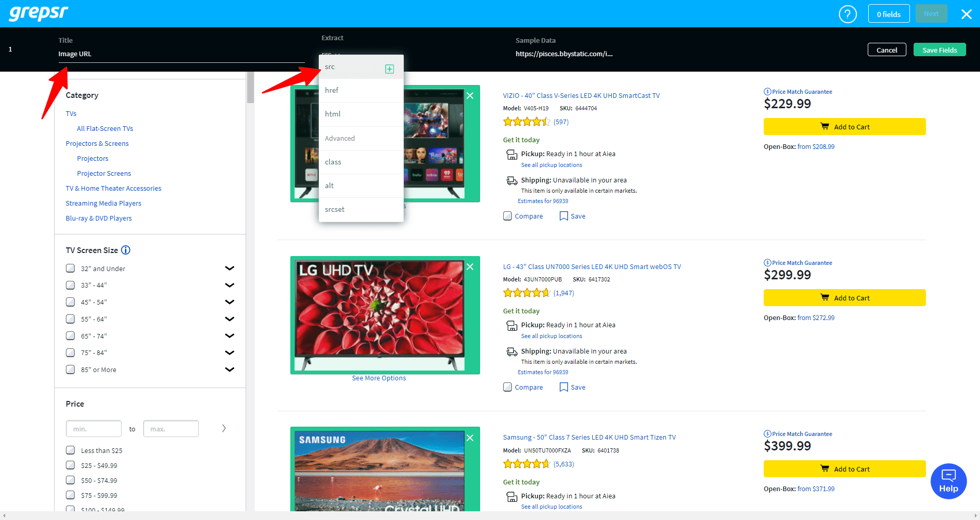Open the Help chat bubble button

click(948, 481)
